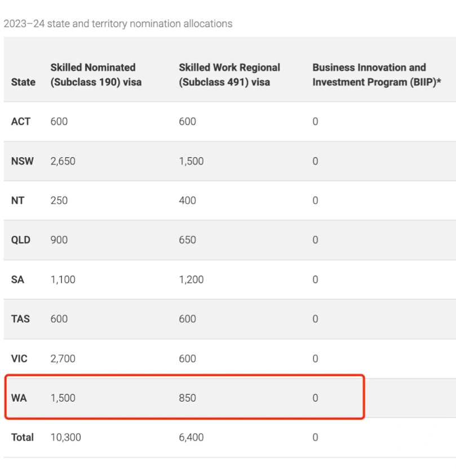Click the NSW 2,650 value
456x476 pixels.
coord(63,161)
